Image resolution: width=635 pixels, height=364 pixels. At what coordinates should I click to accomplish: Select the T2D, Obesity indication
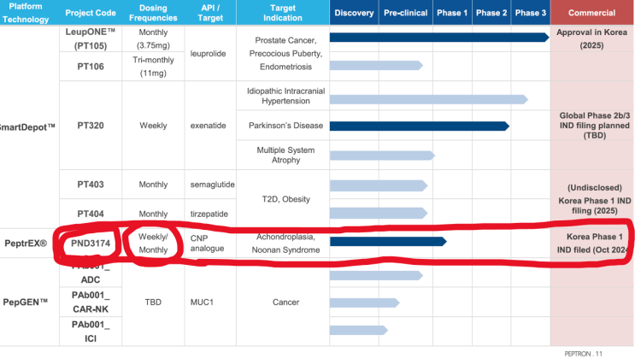tap(285, 199)
